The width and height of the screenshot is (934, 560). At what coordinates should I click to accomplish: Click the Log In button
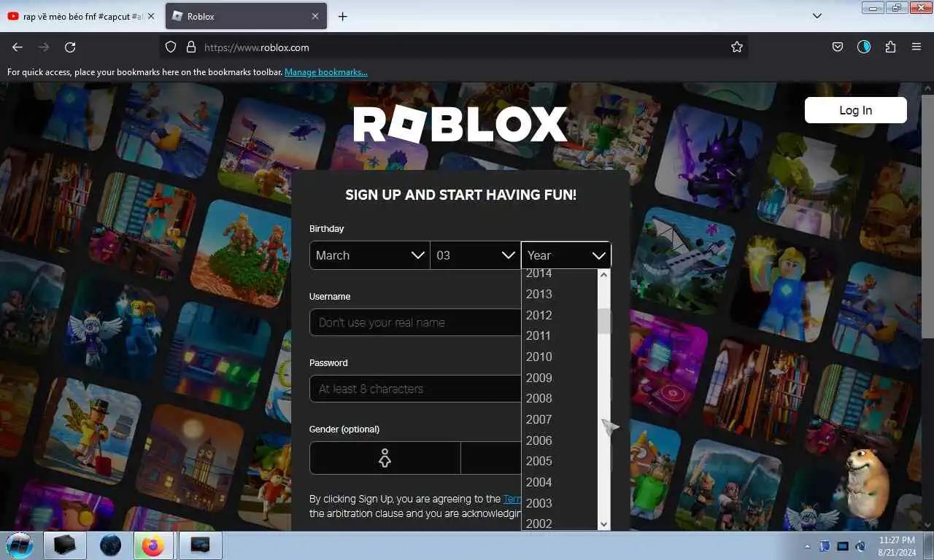856,110
